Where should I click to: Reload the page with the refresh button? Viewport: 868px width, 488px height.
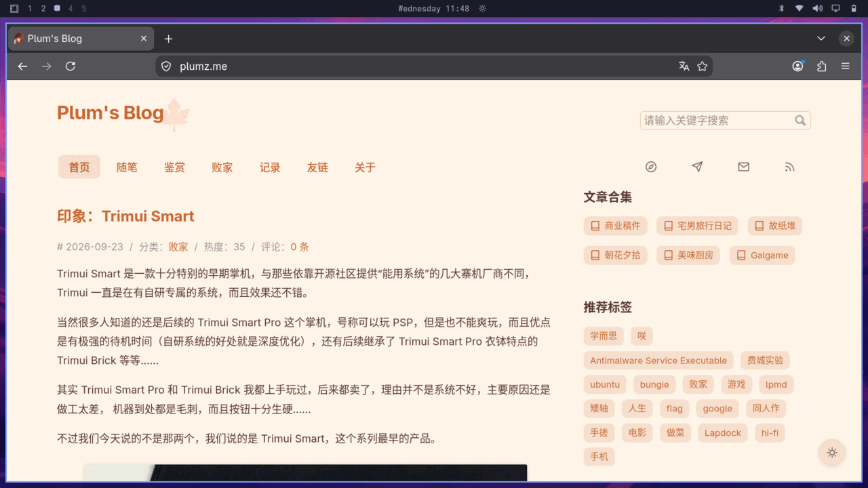point(70,66)
